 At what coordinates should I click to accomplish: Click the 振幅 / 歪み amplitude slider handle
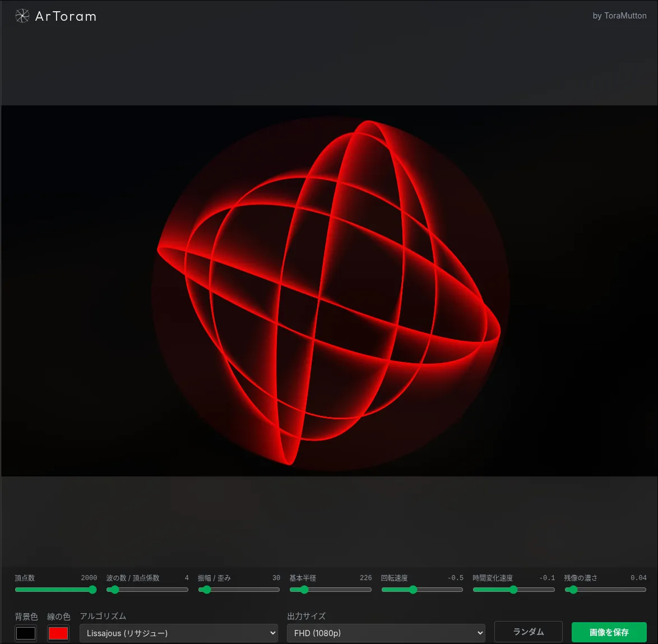[x=207, y=590]
